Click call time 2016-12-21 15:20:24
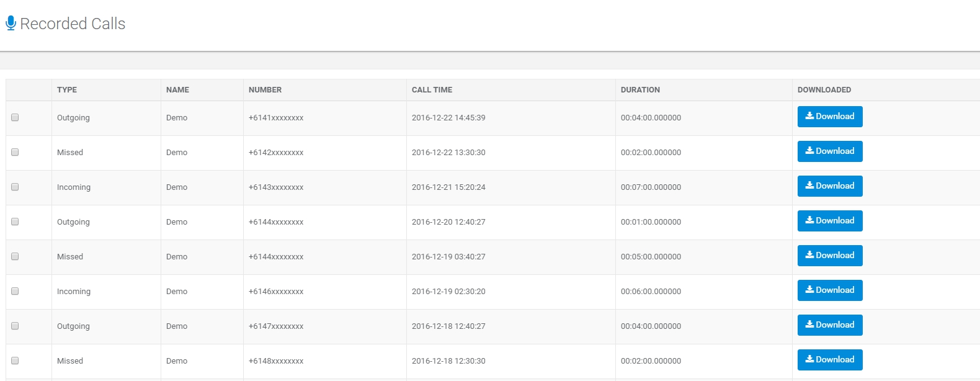 pyautogui.click(x=448, y=187)
